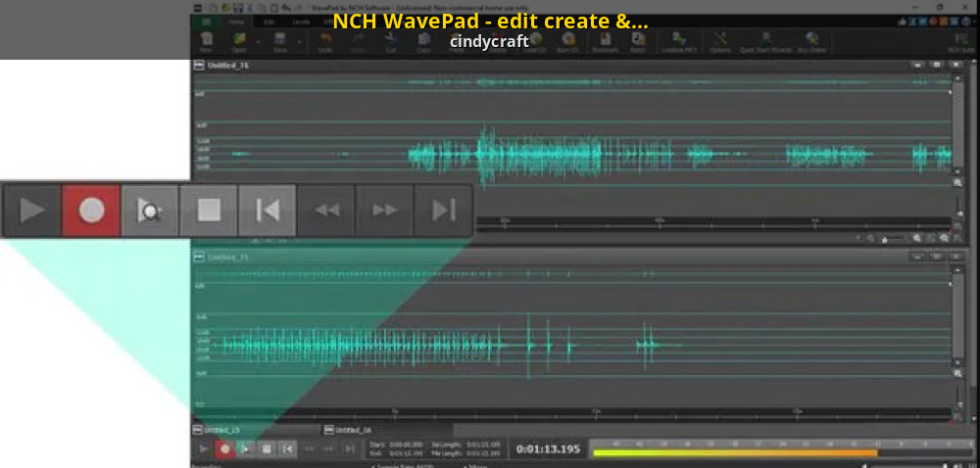Click the horizontal zoom slider under Untitled_16
This screenshot has height=468, width=980.
(894, 238)
